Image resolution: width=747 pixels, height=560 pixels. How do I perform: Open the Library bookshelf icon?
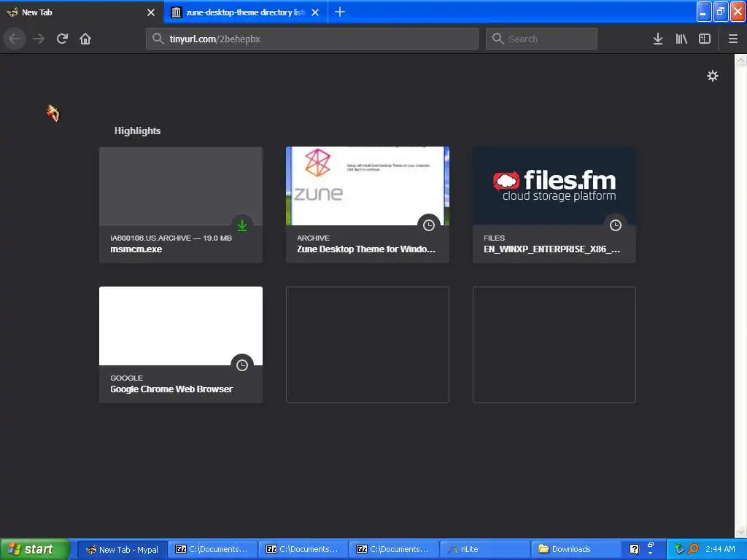681,39
